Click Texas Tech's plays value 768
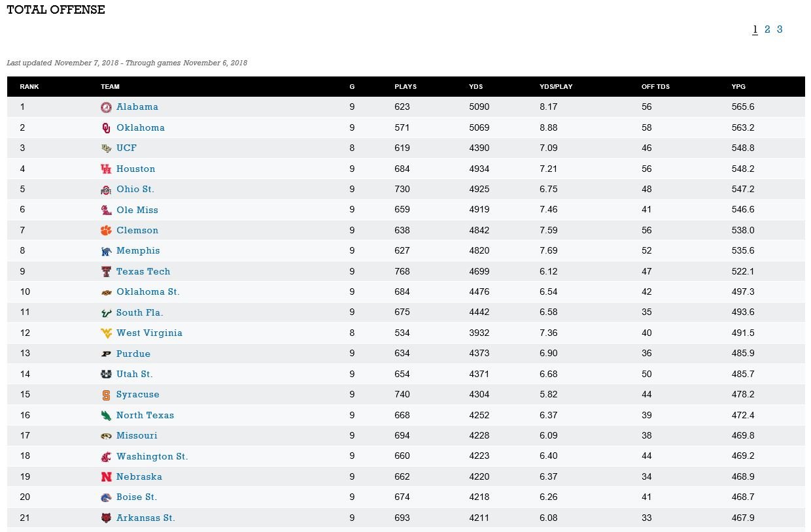 tap(402, 272)
